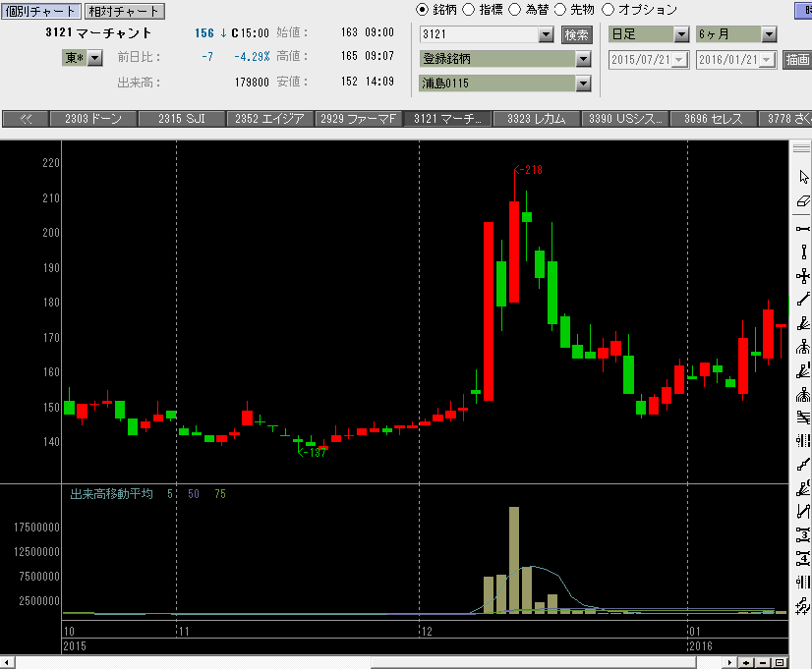Click inside the 3121 stock code field

pyautogui.click(x=479, y=34)
